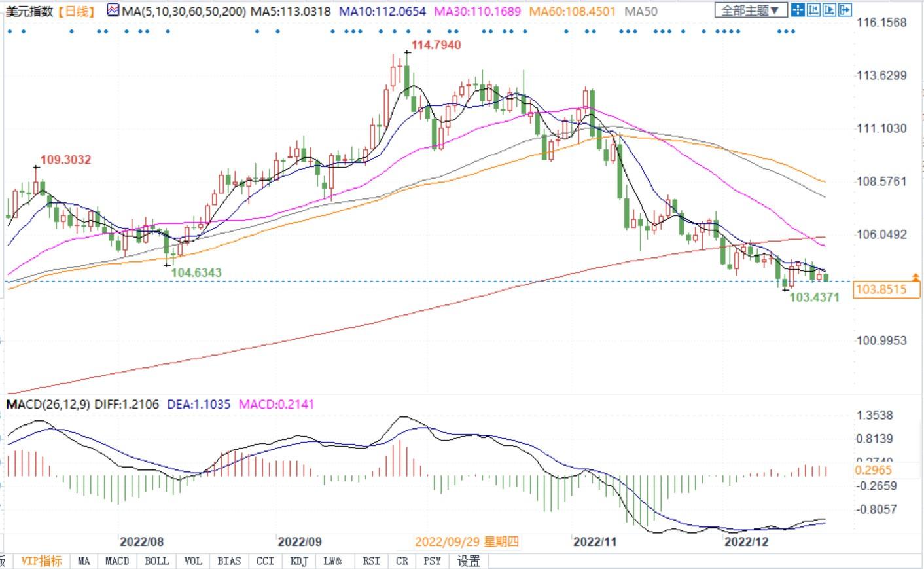This screenshot has width=924, height=569.
Task: Click the export arrow icon at top right
Action: (845, 10)
